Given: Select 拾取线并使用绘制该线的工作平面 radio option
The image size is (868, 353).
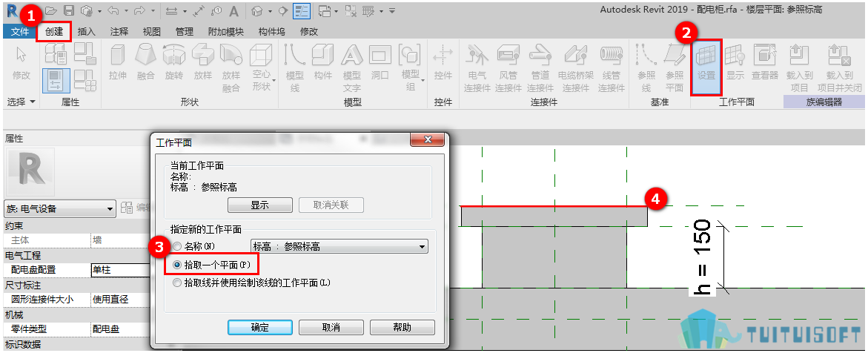Looking at the screenshot, I should 177,283.
